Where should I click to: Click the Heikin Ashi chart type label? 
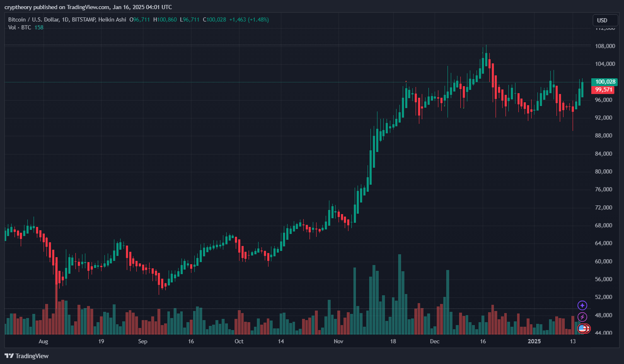pos(112,19)
